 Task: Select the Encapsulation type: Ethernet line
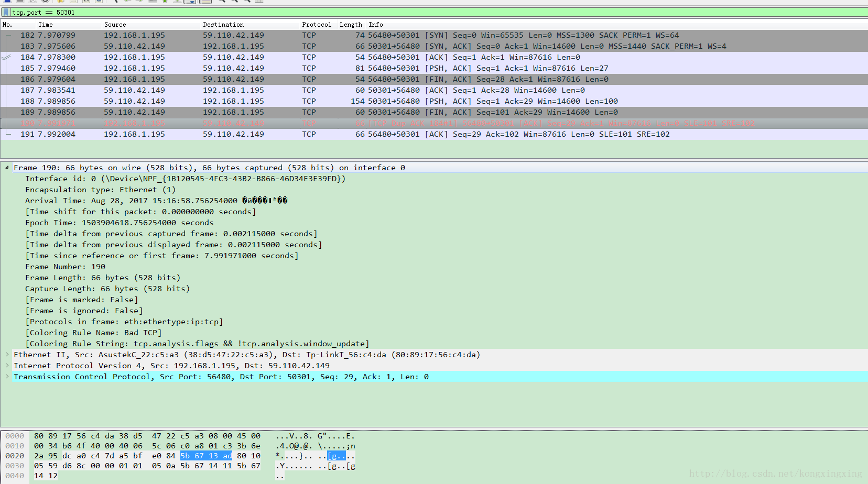point(101,190)
